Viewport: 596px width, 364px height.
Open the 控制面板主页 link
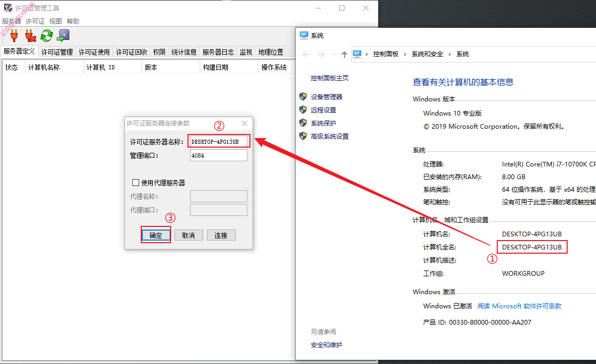click(x=330, y=78)
